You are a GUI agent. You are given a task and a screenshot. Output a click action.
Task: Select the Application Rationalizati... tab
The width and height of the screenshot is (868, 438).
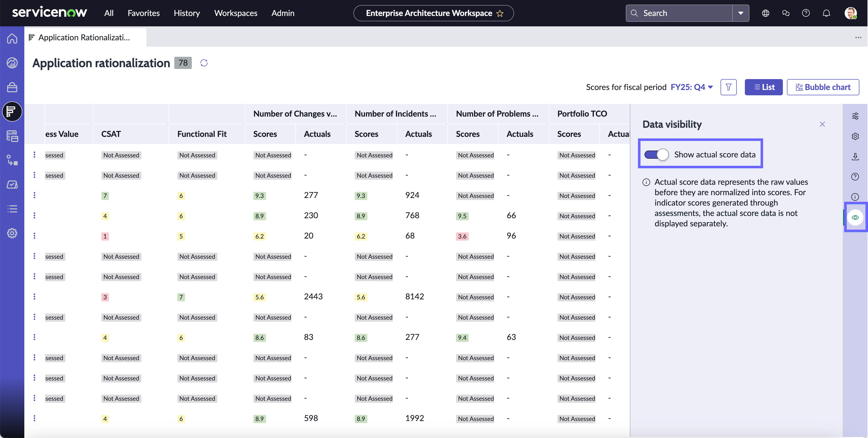85,38
